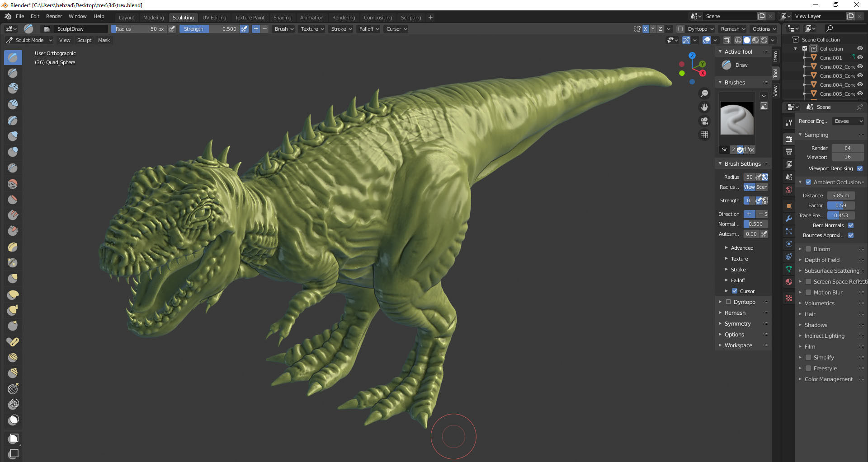The width and height of the screenshot is (868, 462).
Task: Open the Render Engine Eevee dropdown
Action: 848,121
